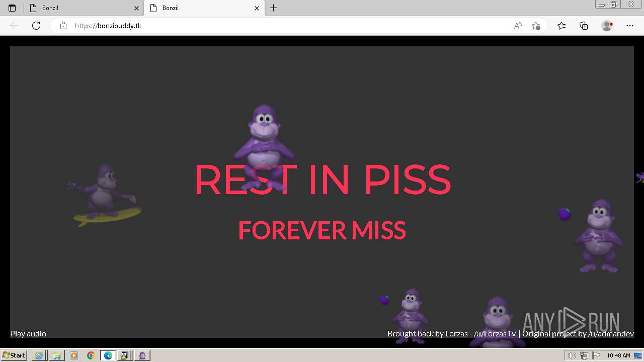
Task: Restore down the browser window
Action: pyautogui.click(x=614, y=4)
